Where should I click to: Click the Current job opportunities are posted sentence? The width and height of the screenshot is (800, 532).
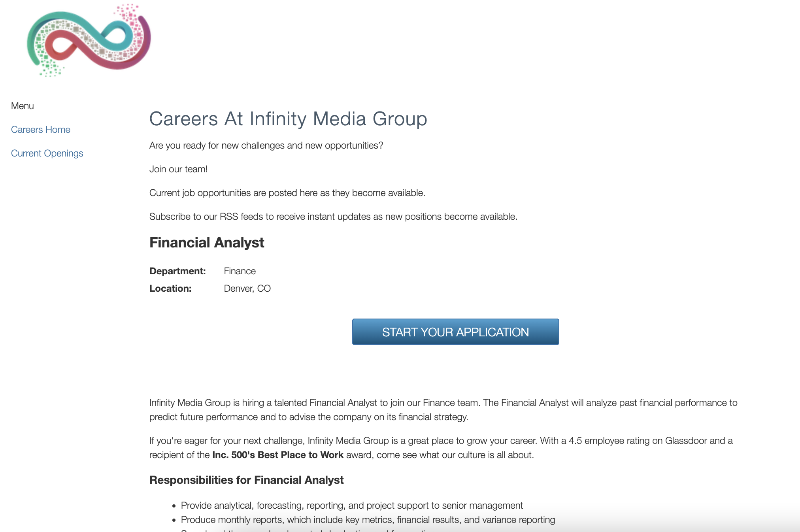point(287,193)
